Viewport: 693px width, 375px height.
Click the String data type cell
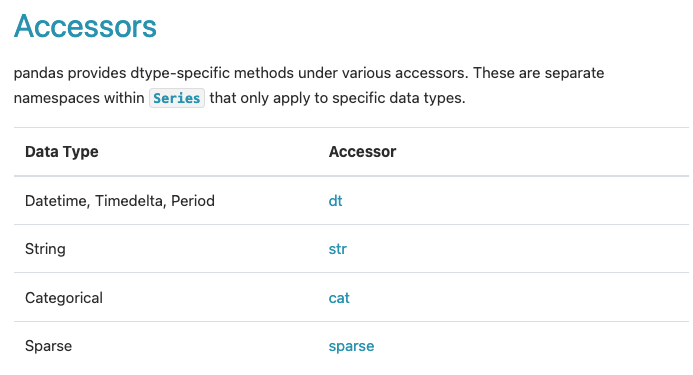click(x=45, y=249)
